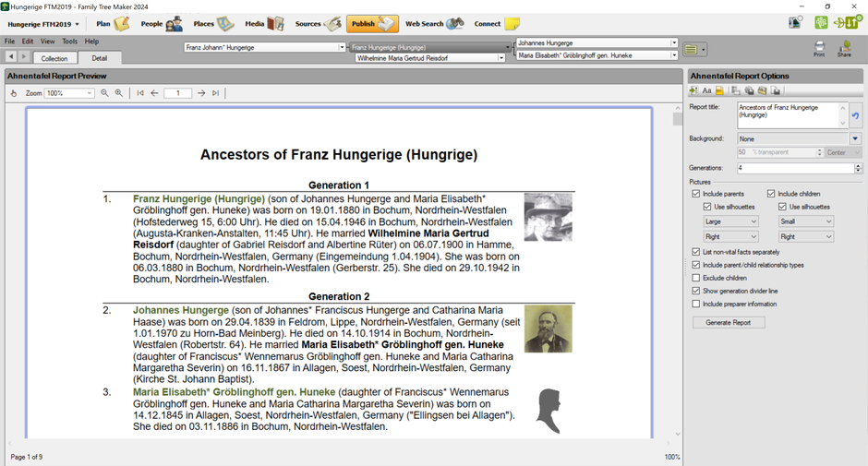Open the index list panel button
Viewport: 868px width, 466px height.
coord(694,49)
